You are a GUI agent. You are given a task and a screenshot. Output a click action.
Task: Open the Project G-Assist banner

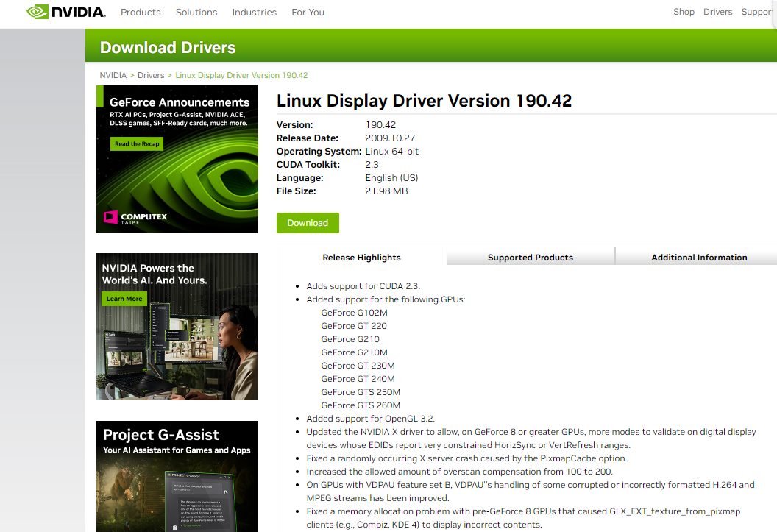point(177,477)
